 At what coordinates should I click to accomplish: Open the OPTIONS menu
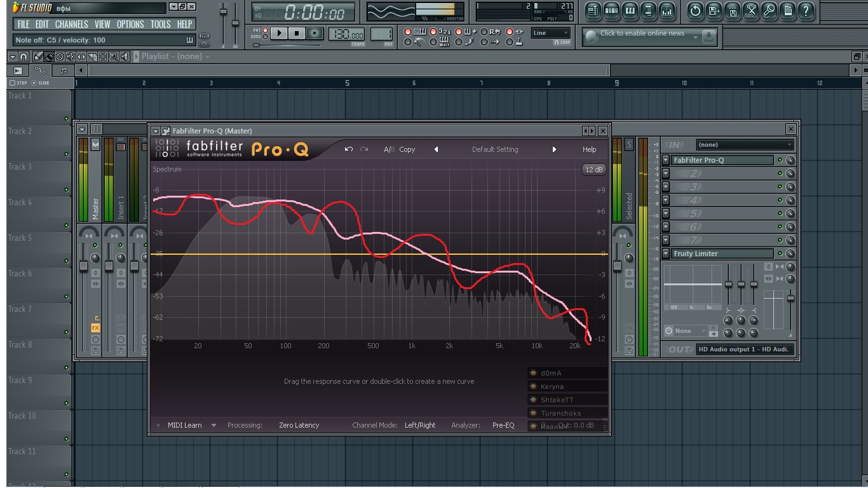point(130,24)
